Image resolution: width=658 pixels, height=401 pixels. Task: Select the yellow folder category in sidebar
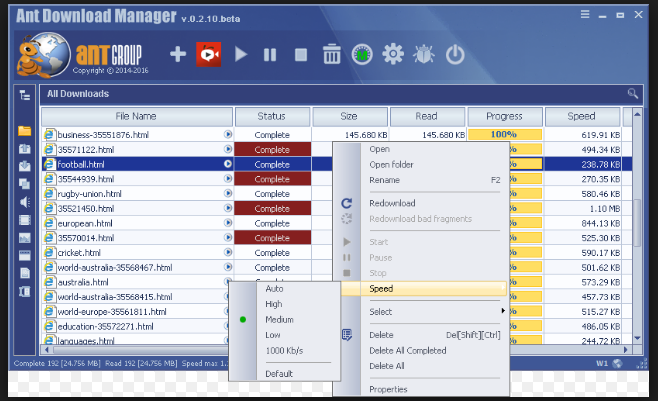point(24,131)
